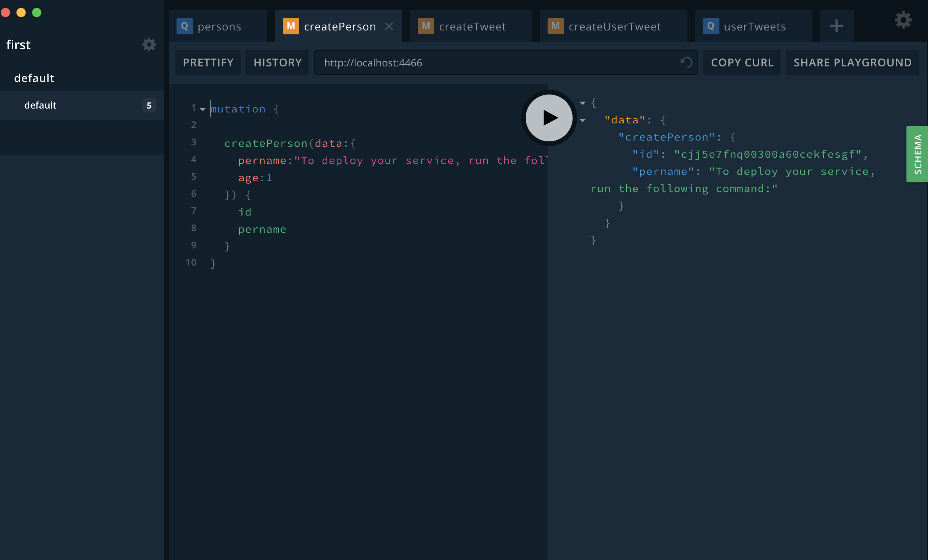Open the 'first' project settings gear
Screen dimensions: 928x560
pyautogui.click(x=149, y=45)
